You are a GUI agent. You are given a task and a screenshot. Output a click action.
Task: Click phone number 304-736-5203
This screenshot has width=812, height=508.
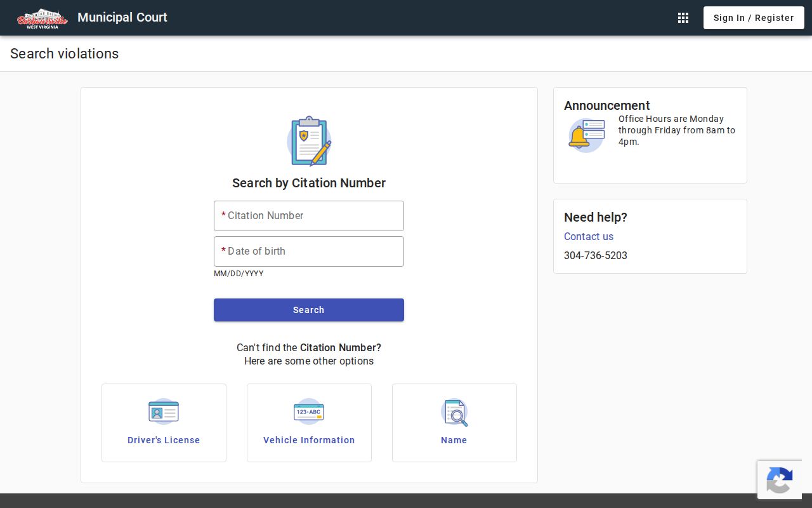point(596,255)
